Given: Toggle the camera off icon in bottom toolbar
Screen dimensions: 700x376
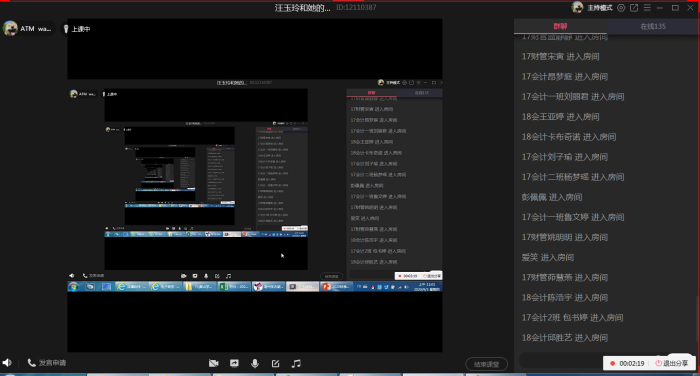Looking at the screenshot, I should pos(214,363).
